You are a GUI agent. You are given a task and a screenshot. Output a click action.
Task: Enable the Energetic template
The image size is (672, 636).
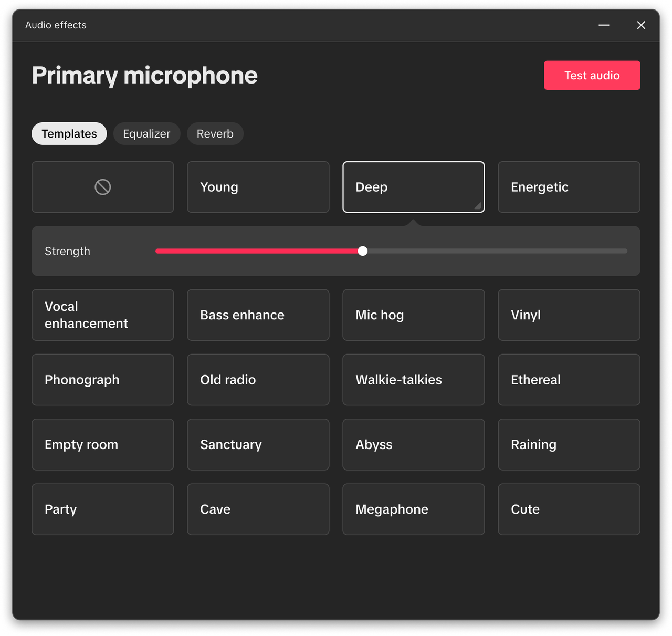click(569, 187)
